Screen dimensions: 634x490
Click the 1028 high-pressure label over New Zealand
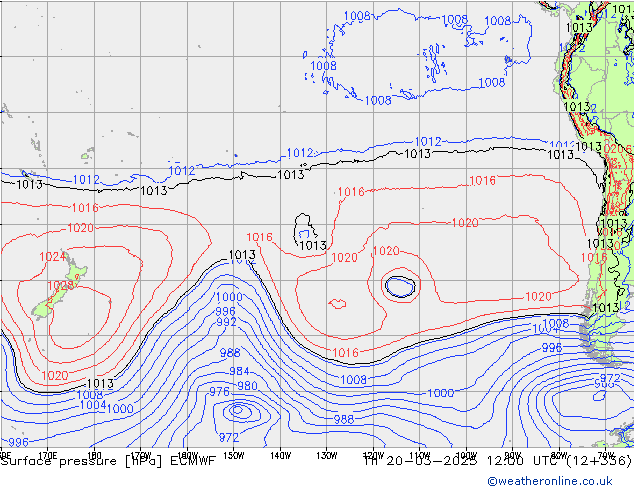tap(61, 285)
